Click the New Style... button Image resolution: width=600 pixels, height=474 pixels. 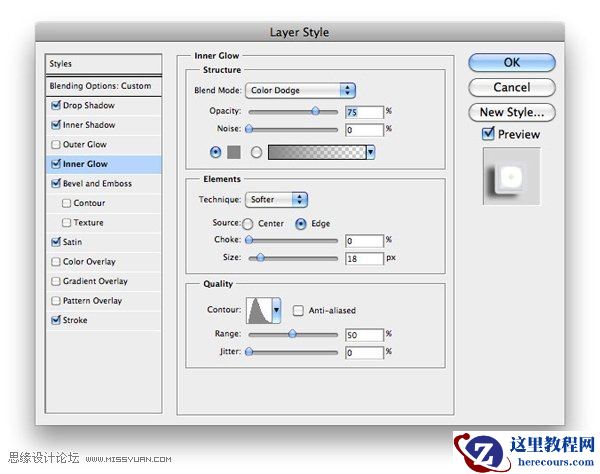tap(512, 112)
